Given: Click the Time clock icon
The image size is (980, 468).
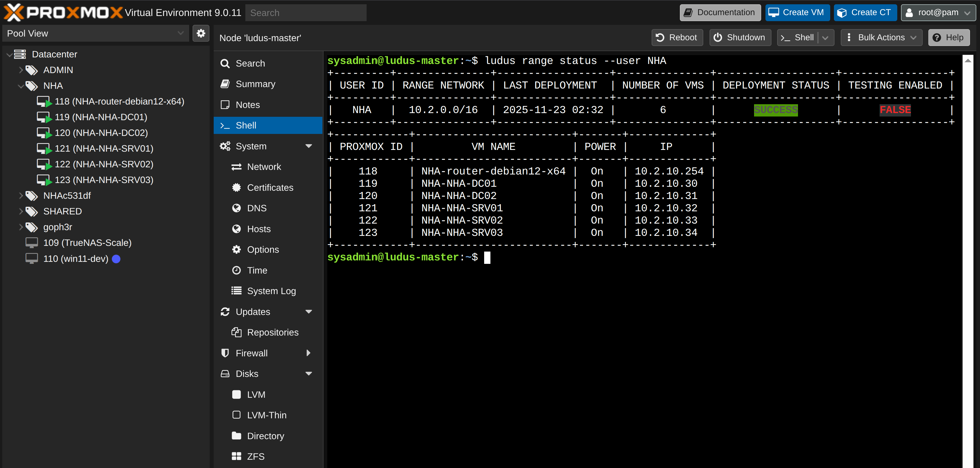Looking at the screenshot, I should point(236,270).
